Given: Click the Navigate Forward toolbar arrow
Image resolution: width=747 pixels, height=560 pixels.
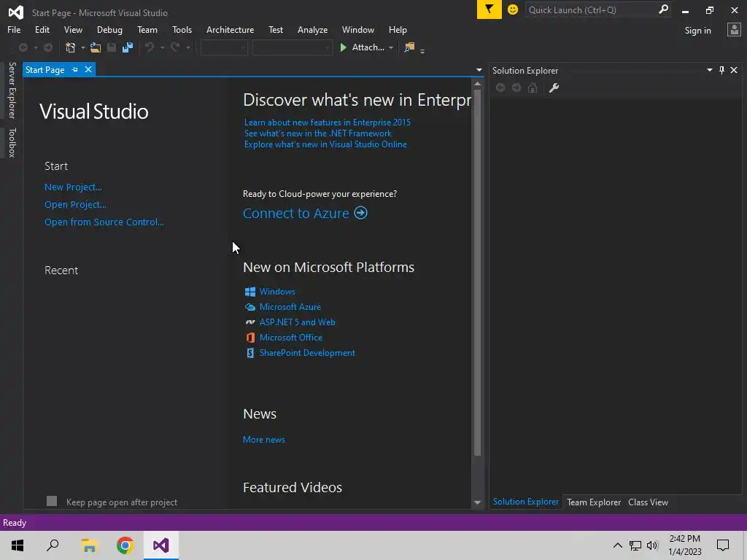Looking at the screenshot, I should [48, 47].
